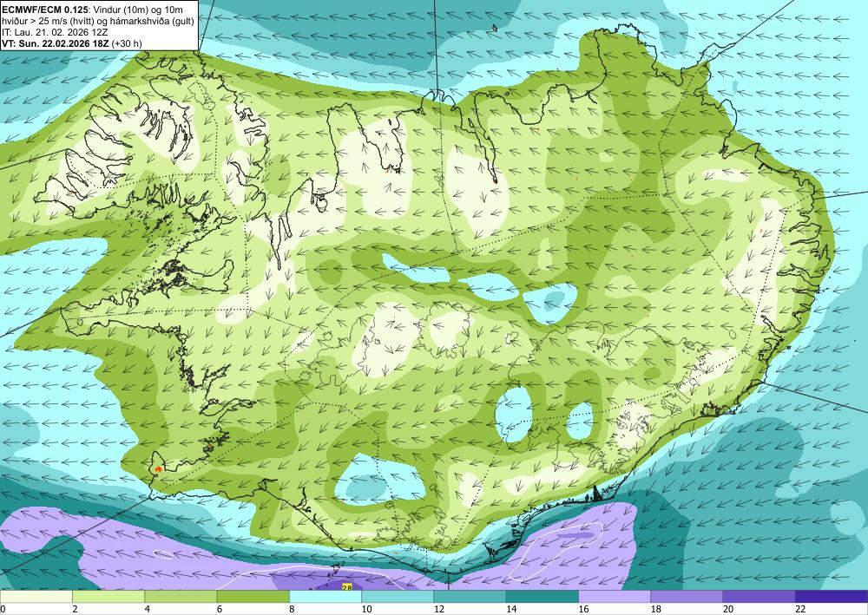Viewport: 868px width, 615px height.
Task: Click the "2" label on the wind scale
Action: (75, 609)
